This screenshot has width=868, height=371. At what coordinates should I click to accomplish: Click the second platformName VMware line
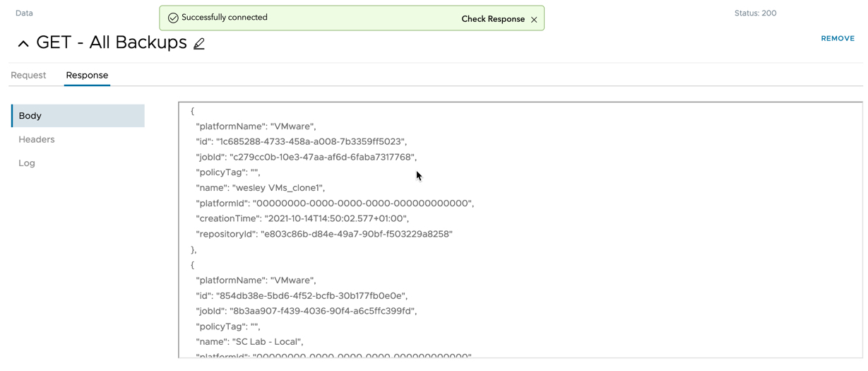tap(256, 281)
